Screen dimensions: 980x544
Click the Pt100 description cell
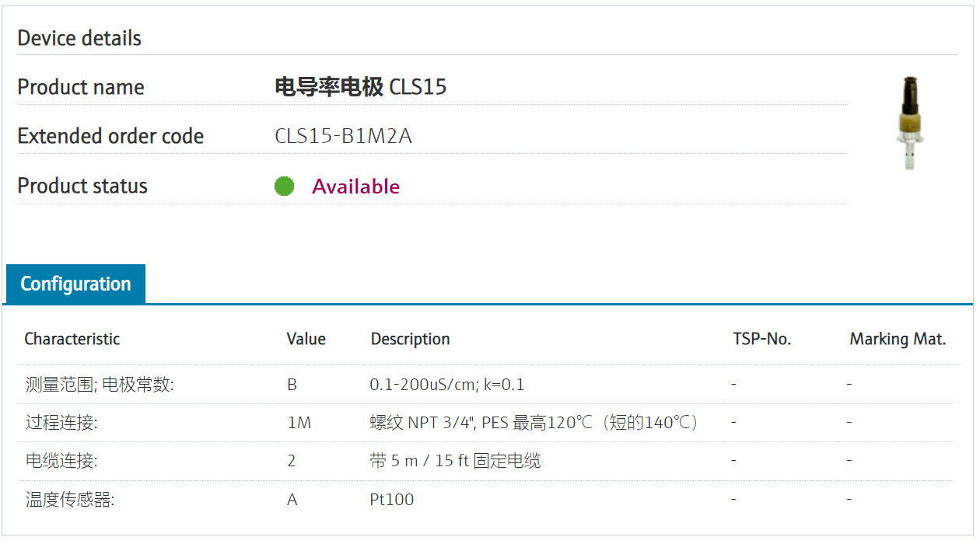tap(392, 500)
